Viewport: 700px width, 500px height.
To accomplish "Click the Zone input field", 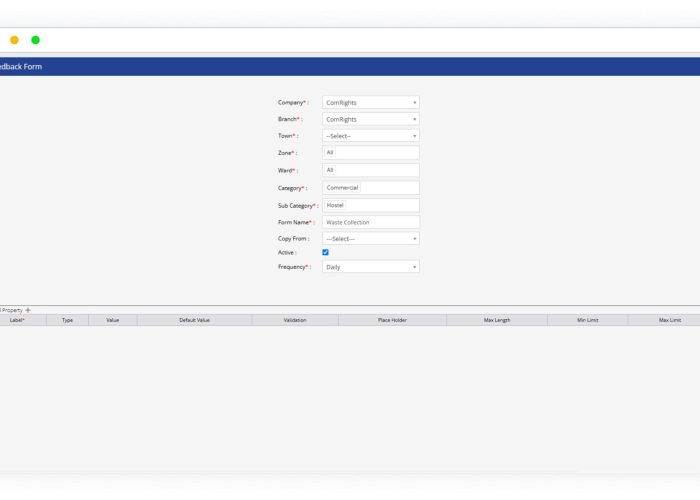I will click(371, 153).
